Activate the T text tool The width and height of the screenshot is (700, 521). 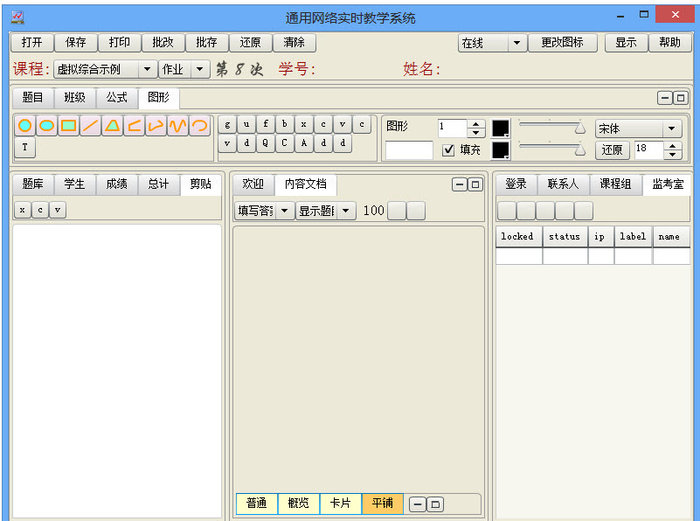coord(24,148)
